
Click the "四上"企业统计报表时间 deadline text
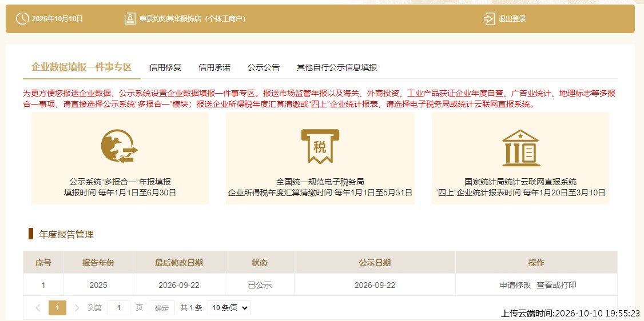pos(520,192)
